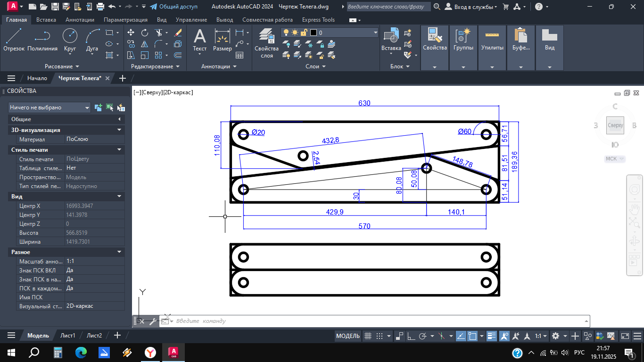The width and height of the screenshot is (644, 362).
Task: Open the 'Ничего не выбрано' selection dropdown
Action: click(x=49, y=107)
